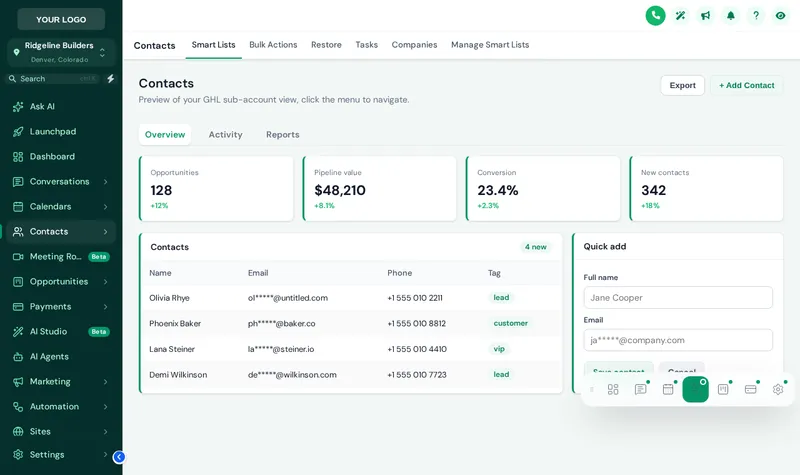Open the megaphone announcements icon
Image resolution: width=800 pixels, height=475 pixels.
click(705, 16)
